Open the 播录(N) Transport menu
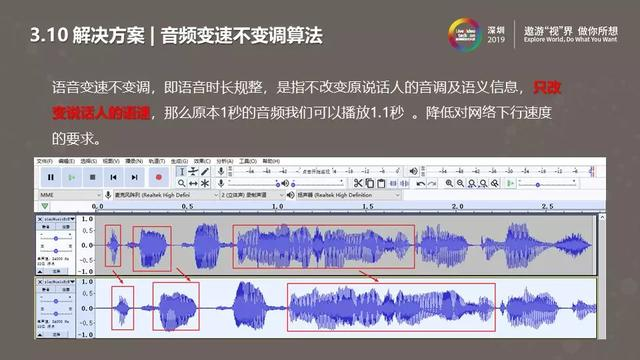 (134, 161)
